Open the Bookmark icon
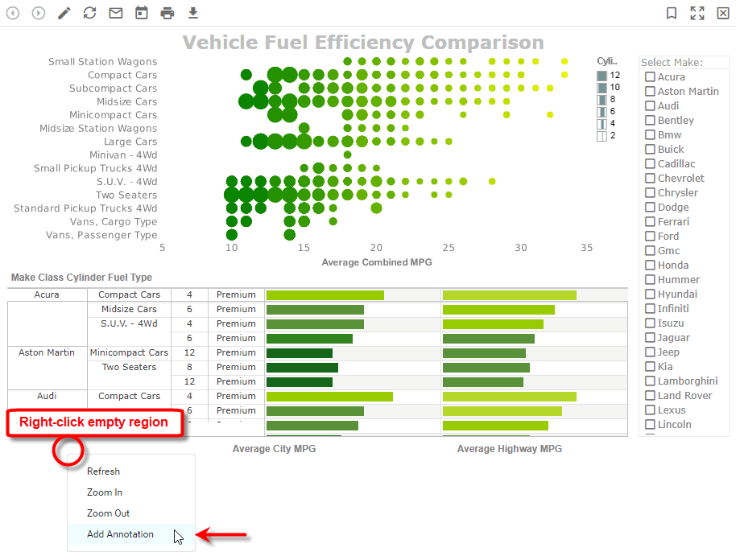 click(673, 13)
